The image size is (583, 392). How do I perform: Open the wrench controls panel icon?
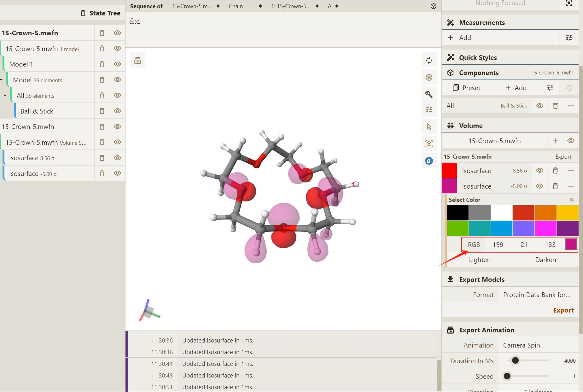[x=429, y=94]
